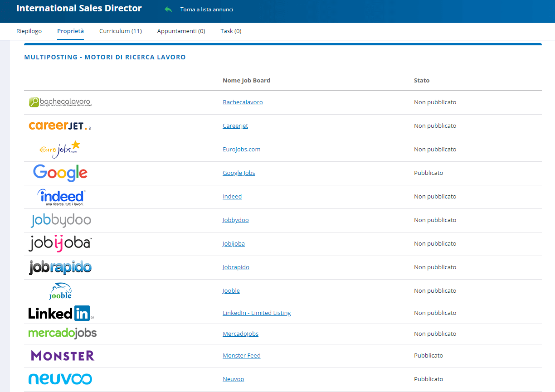
Task: Open the Task (0) tab
Action: 231,31
